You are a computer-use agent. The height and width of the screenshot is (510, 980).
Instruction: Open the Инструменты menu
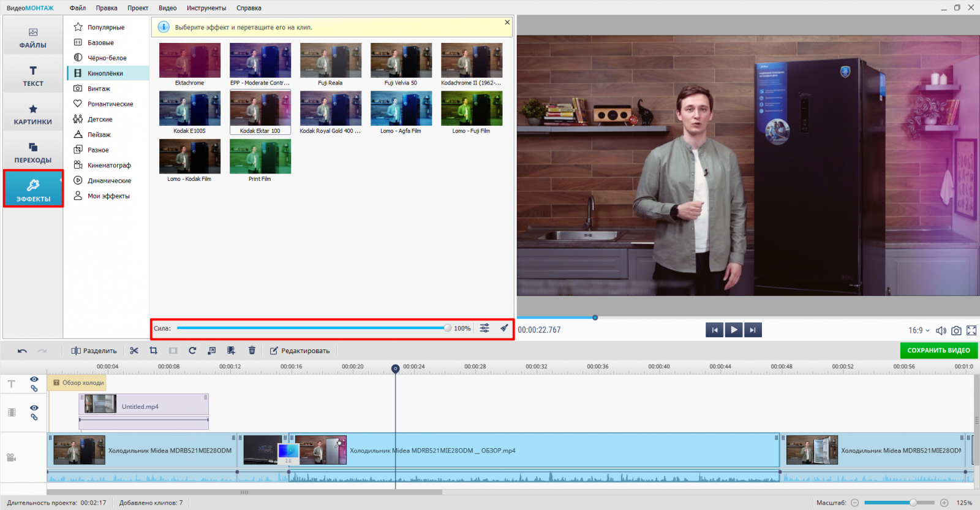pos(206,8)
